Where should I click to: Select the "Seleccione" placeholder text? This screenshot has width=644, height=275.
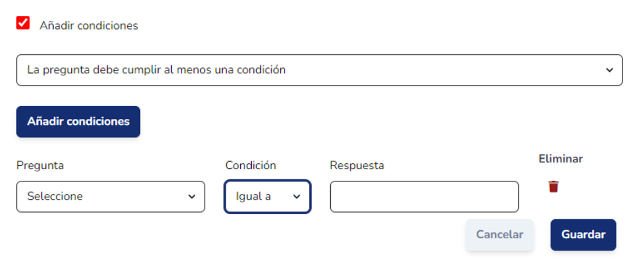click(x=55, y=197)
